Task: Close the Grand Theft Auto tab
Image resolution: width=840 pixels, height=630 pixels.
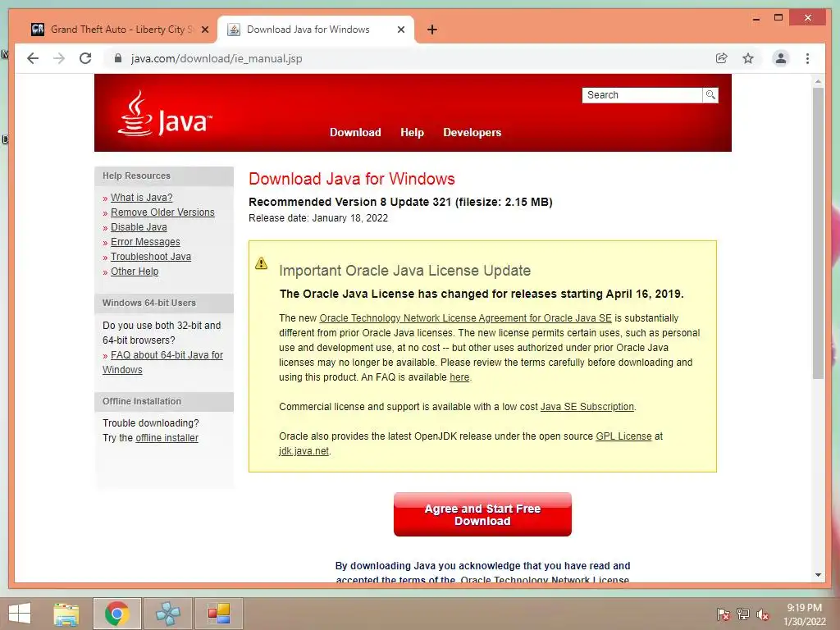Action: (x=204, y=30)
